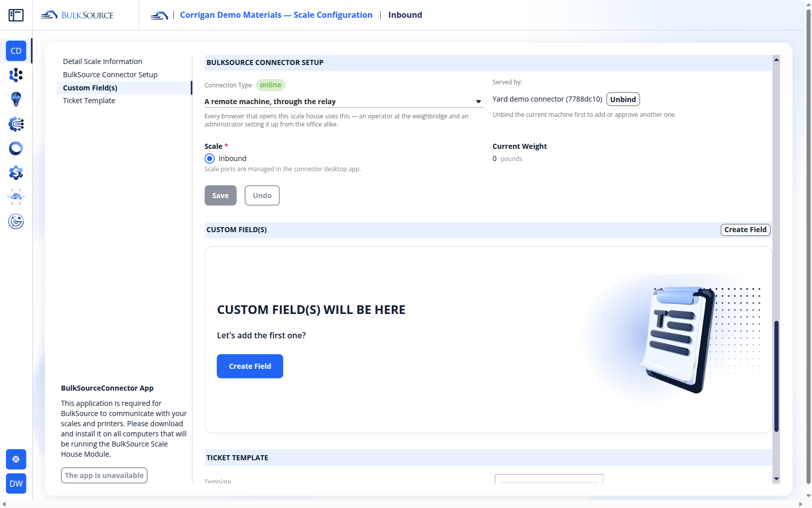The width and height of the screenshot is (812, 508).
Task: Open the lightbulb insights icon
Action: click(16, 100)
